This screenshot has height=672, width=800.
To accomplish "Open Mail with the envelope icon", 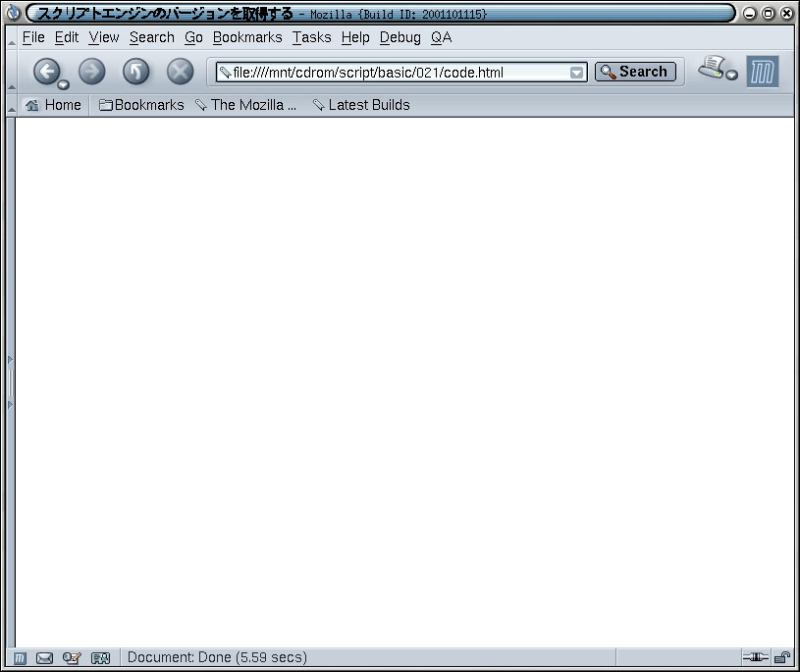I will pos(44,658).
